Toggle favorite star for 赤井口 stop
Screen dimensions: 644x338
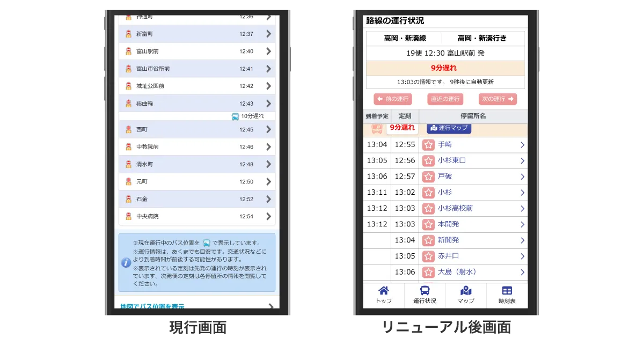[428, 256]
